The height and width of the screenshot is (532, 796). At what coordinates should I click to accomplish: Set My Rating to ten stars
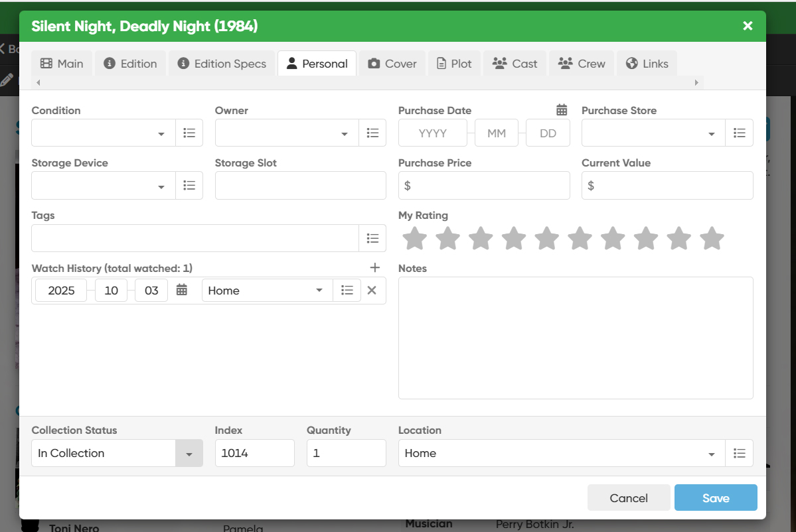click(x=712, y=239)
